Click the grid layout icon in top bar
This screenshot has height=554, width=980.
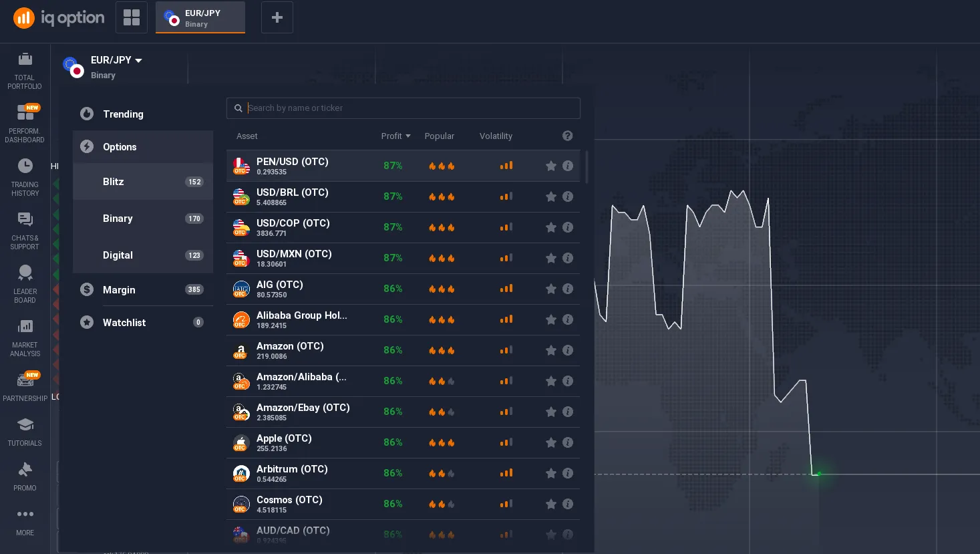[132, 17]
